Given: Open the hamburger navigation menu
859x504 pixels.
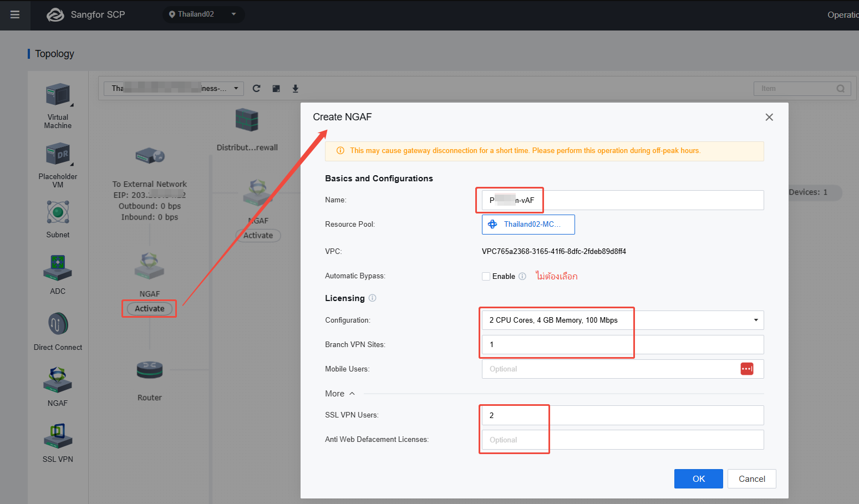Looking at the screenshot, I should coord(15,15).
